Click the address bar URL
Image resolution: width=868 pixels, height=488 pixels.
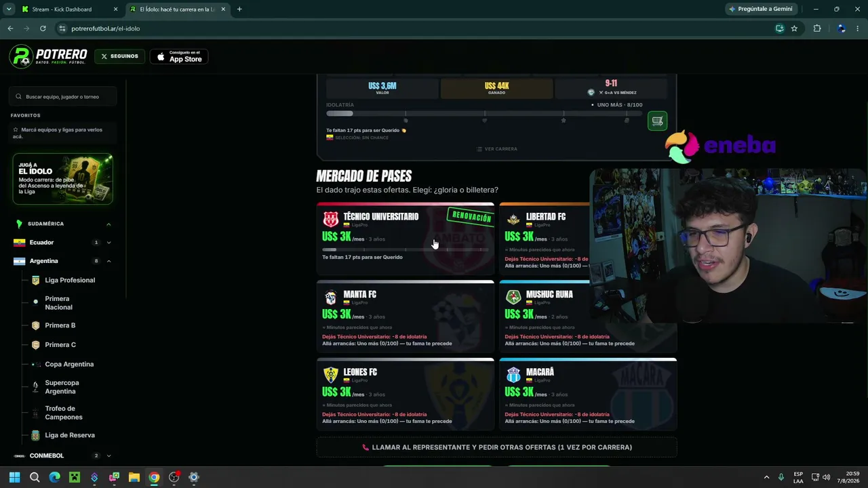pyautogui.click(x=105, y=28)
